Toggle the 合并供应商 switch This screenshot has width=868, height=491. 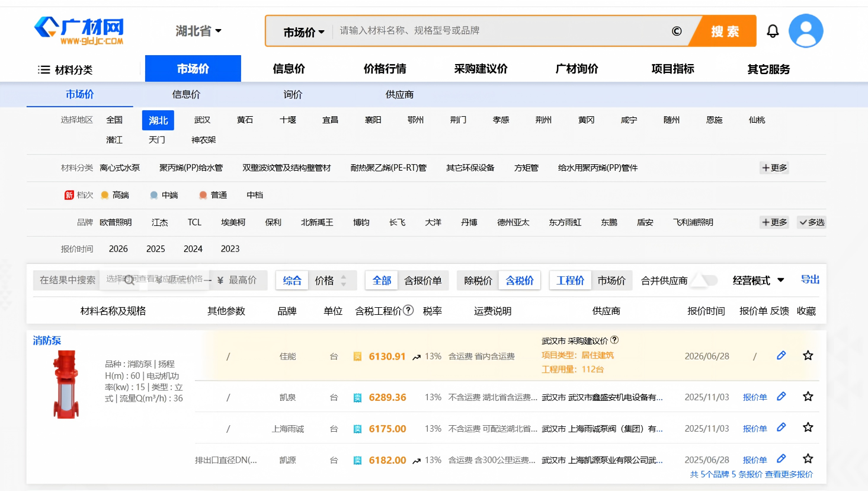[x=704, y=280]
